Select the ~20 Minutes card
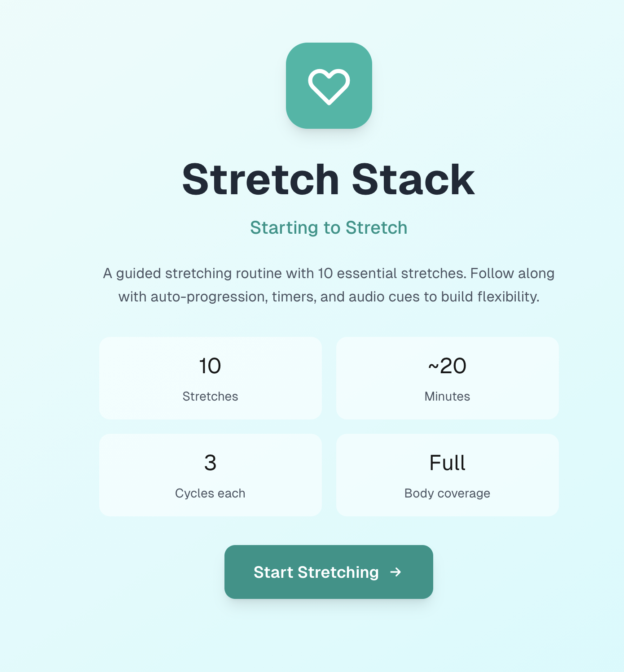624x672 pixels. (x=447, y=378)
